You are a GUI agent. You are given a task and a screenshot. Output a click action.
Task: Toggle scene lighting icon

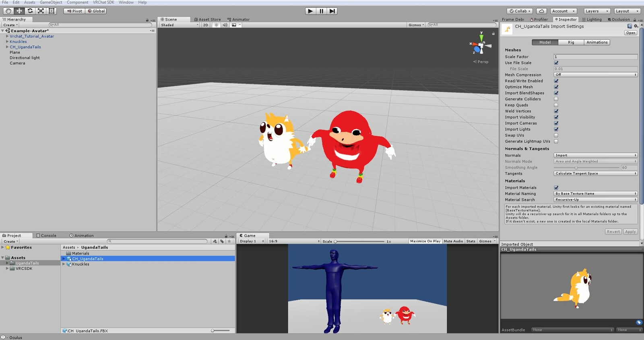(216, 25)
